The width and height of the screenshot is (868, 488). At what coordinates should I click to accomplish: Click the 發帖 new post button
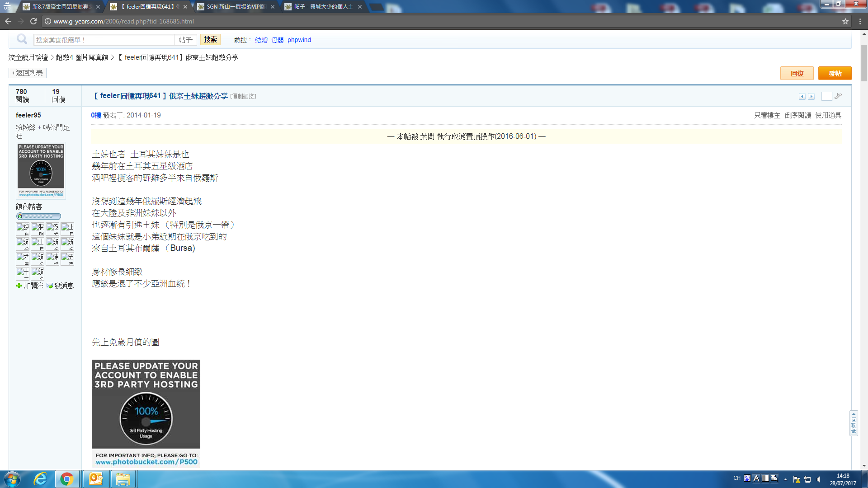(835, 73)
